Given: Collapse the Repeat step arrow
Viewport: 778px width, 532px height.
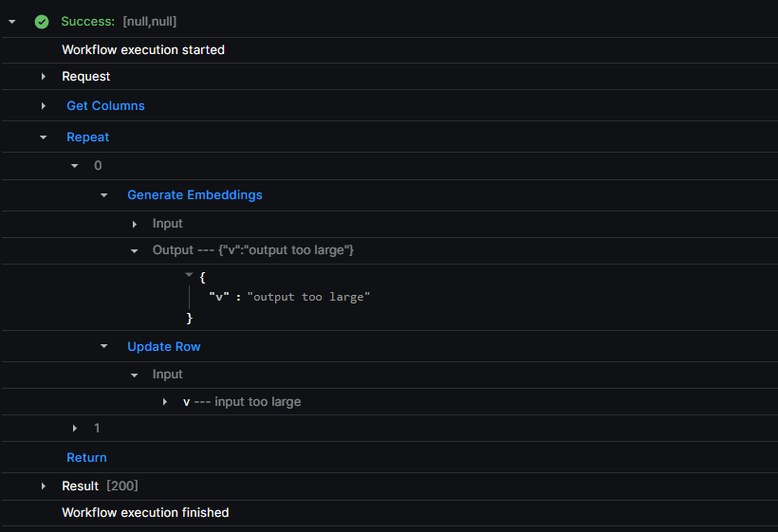Looking at the screenshot, I should (43, 138).
